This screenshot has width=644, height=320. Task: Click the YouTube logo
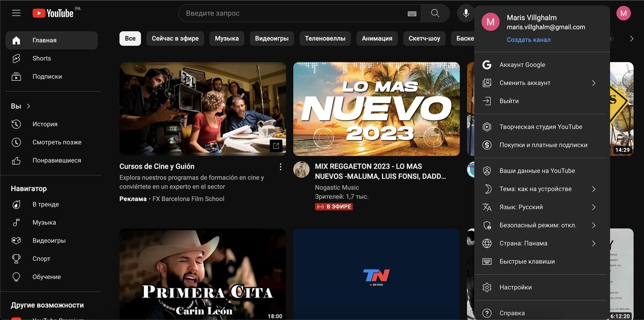click(x=53, y=13)
